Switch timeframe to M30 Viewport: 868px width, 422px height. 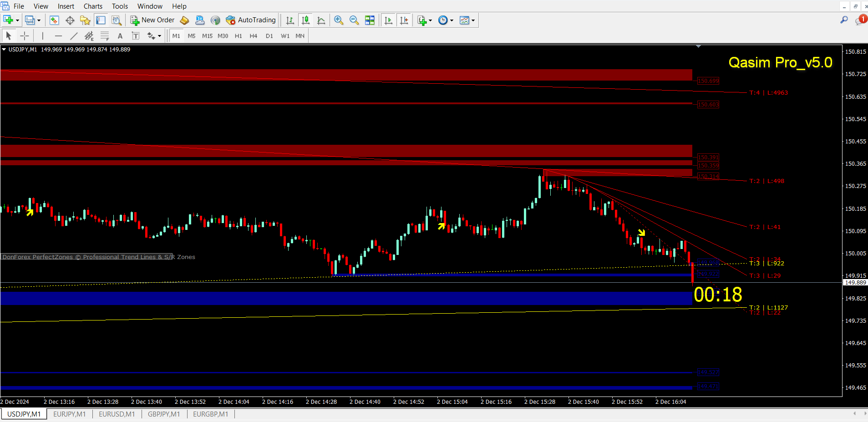(223, 36)
